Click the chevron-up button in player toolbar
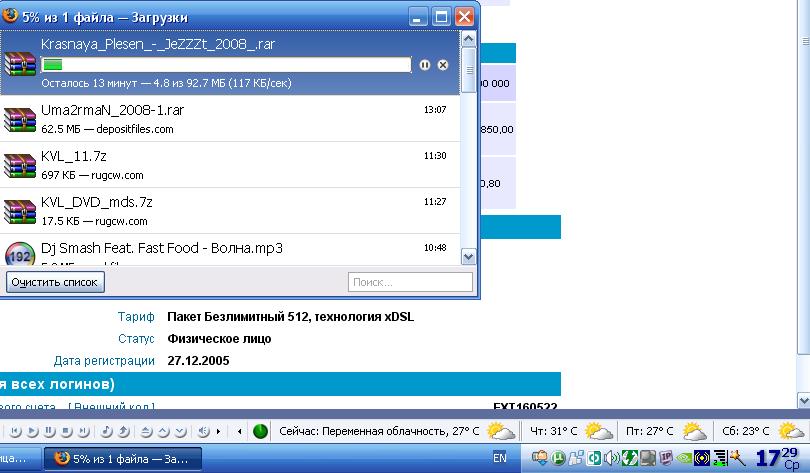Screen dimensions: 810x473 click(163, 431)
